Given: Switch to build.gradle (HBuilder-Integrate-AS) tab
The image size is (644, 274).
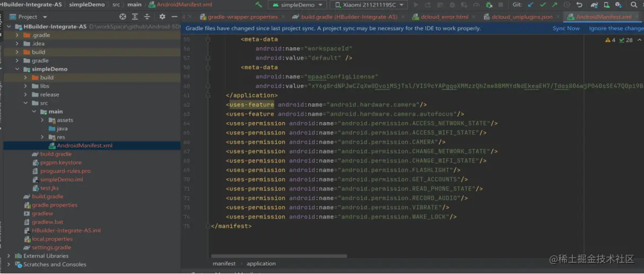Looking at the screenshot, I should pyautogui.click(x=349, y=17).
